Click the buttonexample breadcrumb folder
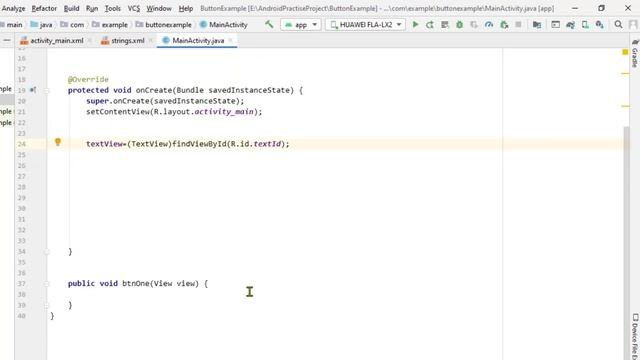640x360 pixels. (x=164, y=25)
